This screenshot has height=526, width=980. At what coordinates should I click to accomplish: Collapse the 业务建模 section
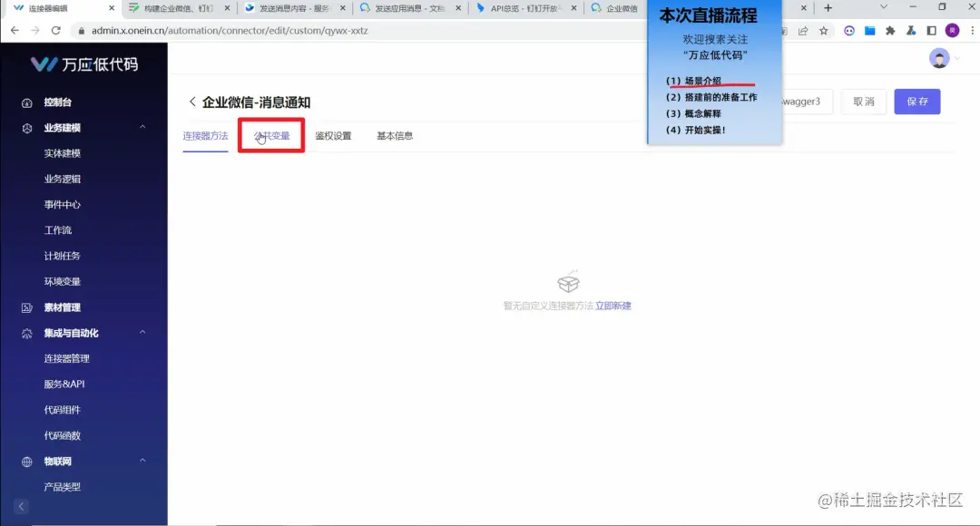[x=142, y=127]
